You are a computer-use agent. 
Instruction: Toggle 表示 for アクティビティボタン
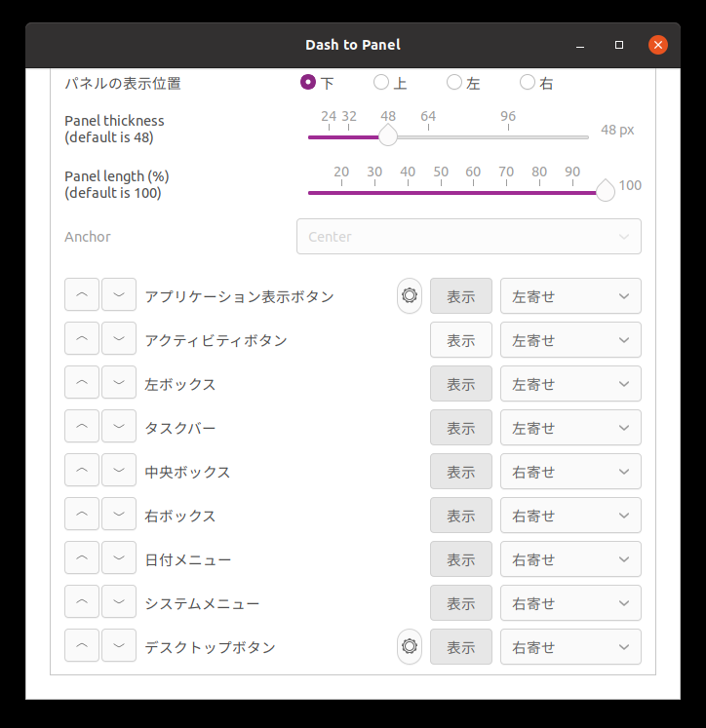tap(461, 340)
